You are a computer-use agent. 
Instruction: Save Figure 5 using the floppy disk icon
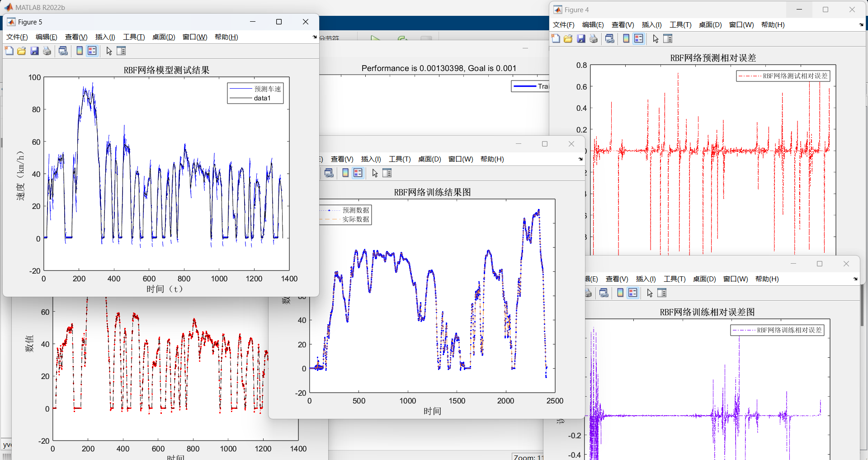34,51
